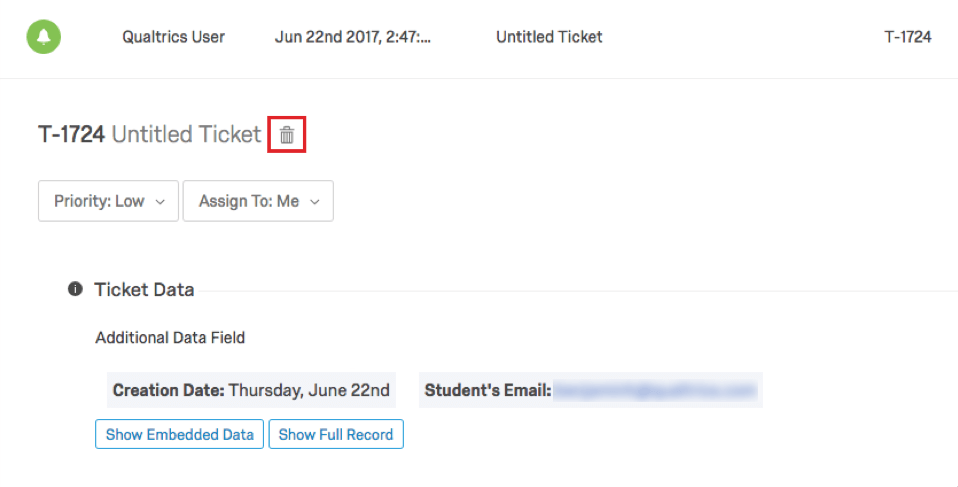Screen dimensions: 958x487
Task: Click the info icon beside Ticket Data
Action: point(75,290)
